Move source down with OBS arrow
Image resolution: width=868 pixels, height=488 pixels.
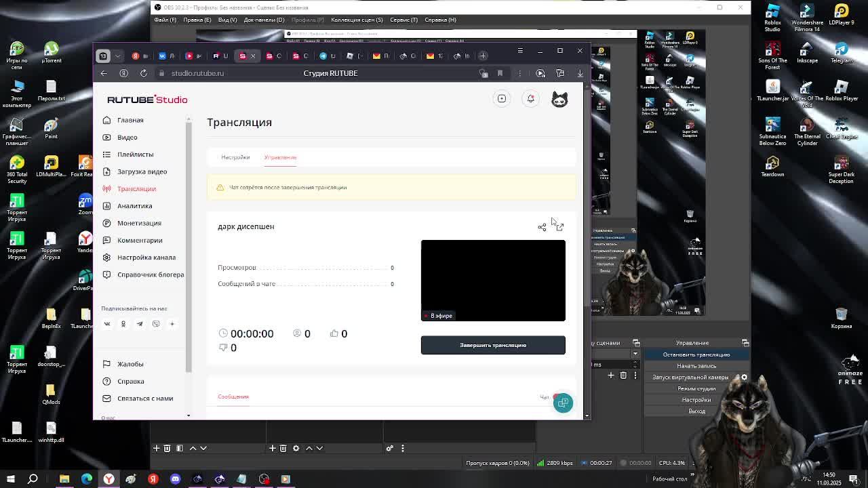pos(319,448)
